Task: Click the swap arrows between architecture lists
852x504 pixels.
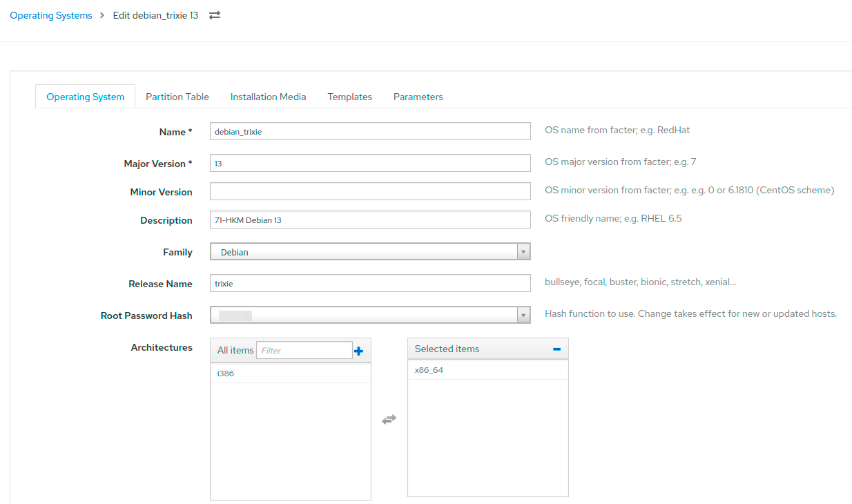Action: [x=389, y=419]
